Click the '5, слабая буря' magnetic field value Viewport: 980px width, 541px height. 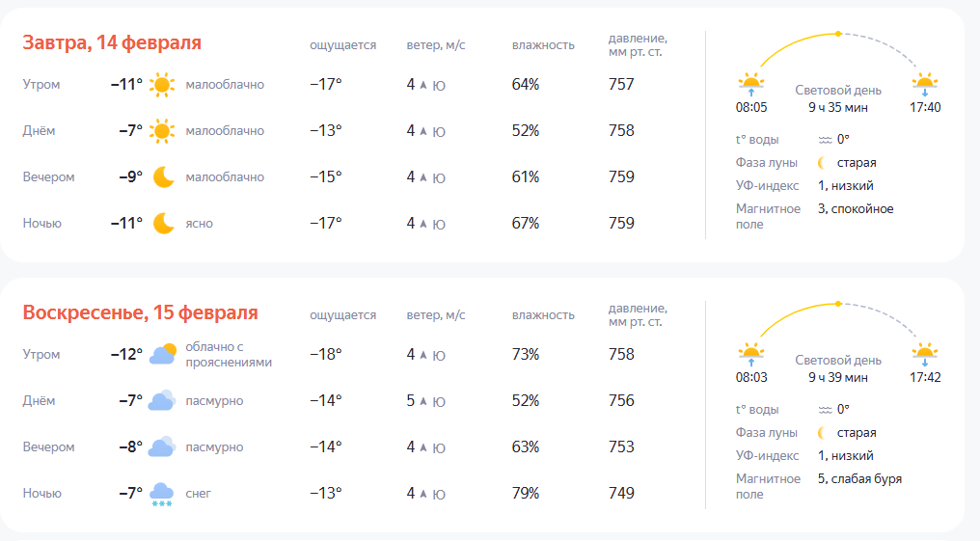[859, 479]
